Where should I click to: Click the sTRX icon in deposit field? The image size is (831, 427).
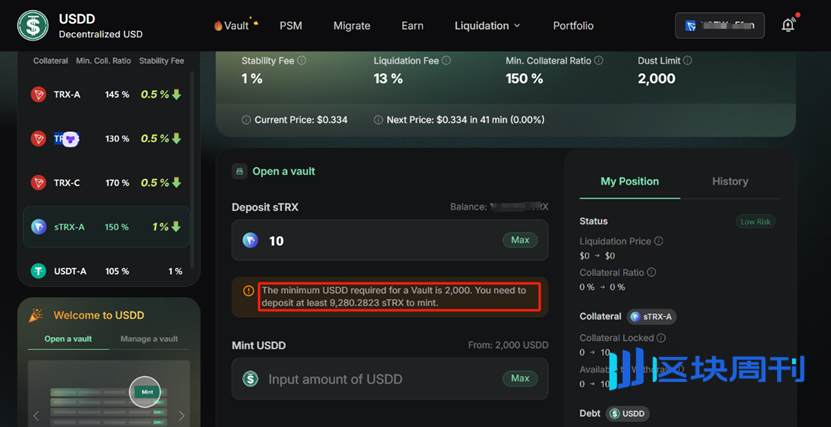click(250, 241)
